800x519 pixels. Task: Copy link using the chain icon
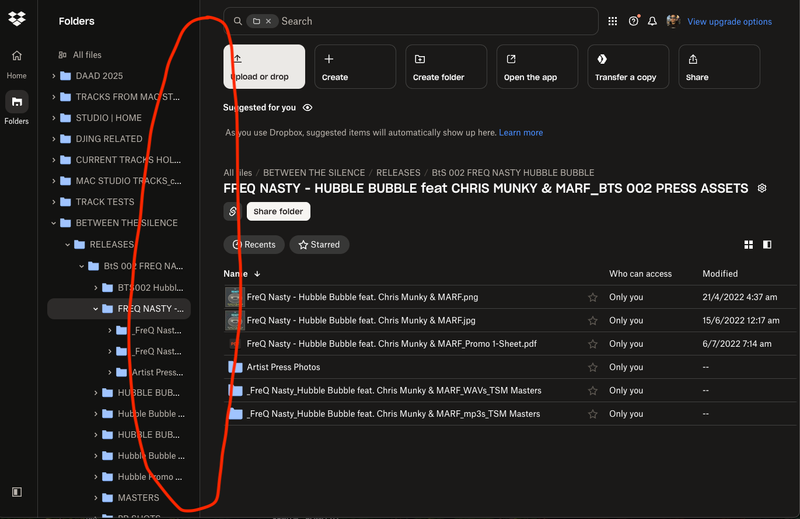(x=233, y=211)
